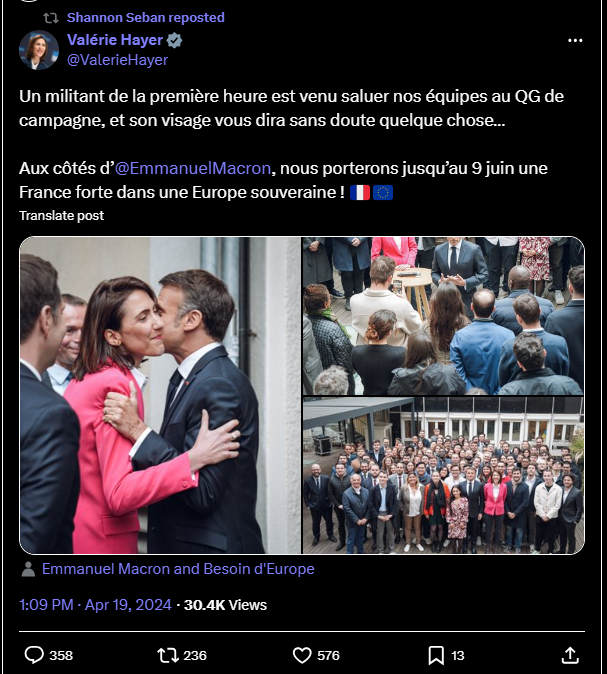The width and height of the screenshot is (607, 674).
Task: Open the crowd circle photo at top right
Action: point(443,316)
